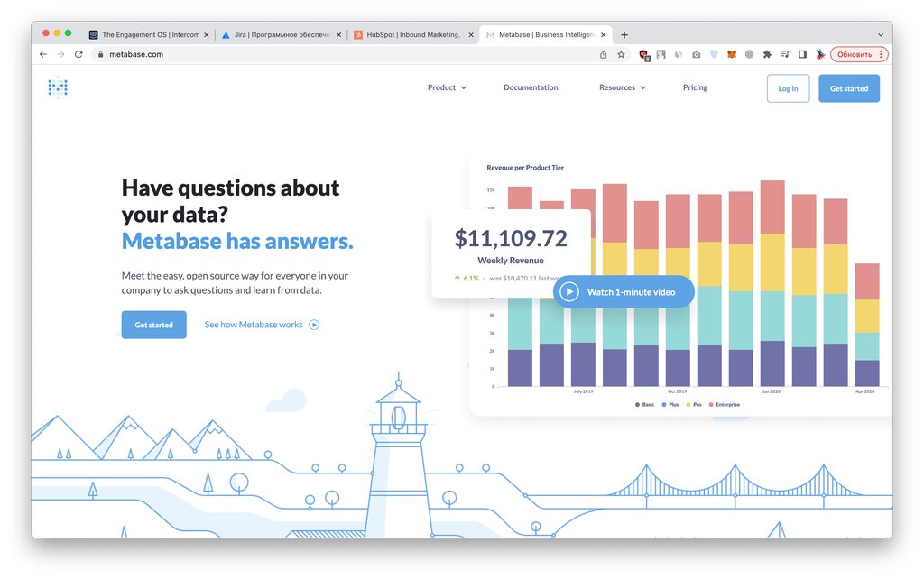
Task: Open the profile avatar icon in toolbar
Action: tap(819, 54)
